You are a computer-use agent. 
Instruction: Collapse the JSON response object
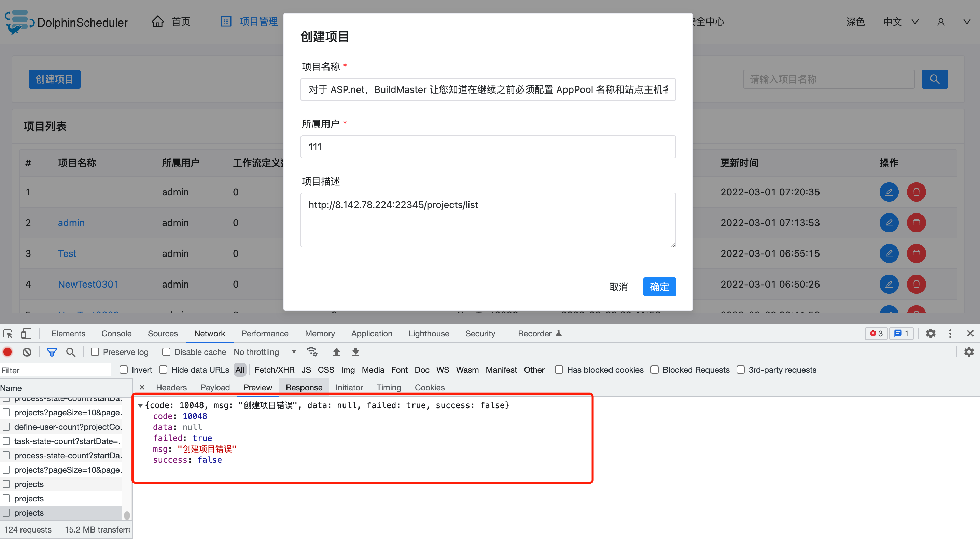(x=140, y=405)
